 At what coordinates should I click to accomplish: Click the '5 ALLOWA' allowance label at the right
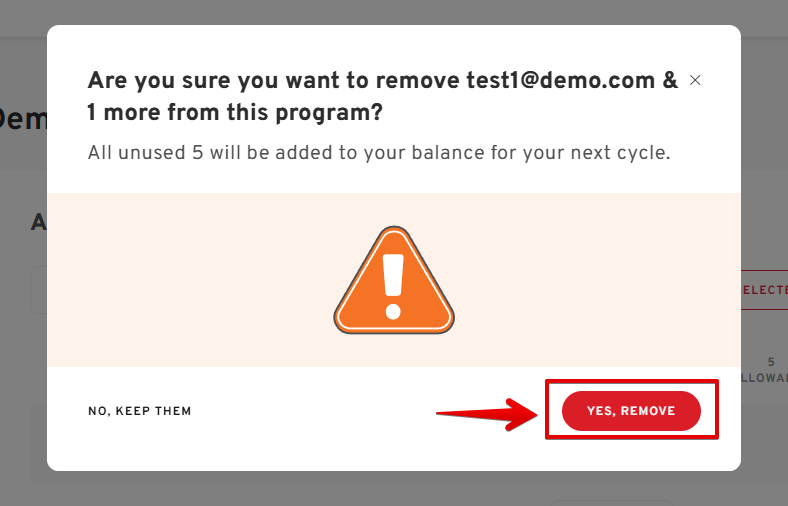click(x=764, y=370)
